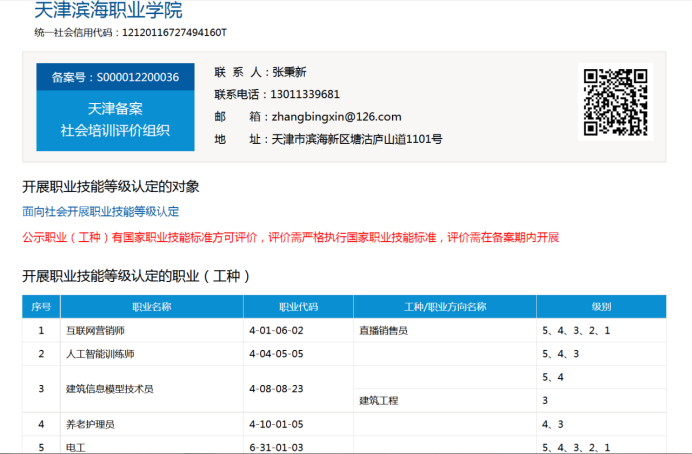Click occupation code 4-08-08-23
This screenshot has width=692, height=454.
point(276,389)
